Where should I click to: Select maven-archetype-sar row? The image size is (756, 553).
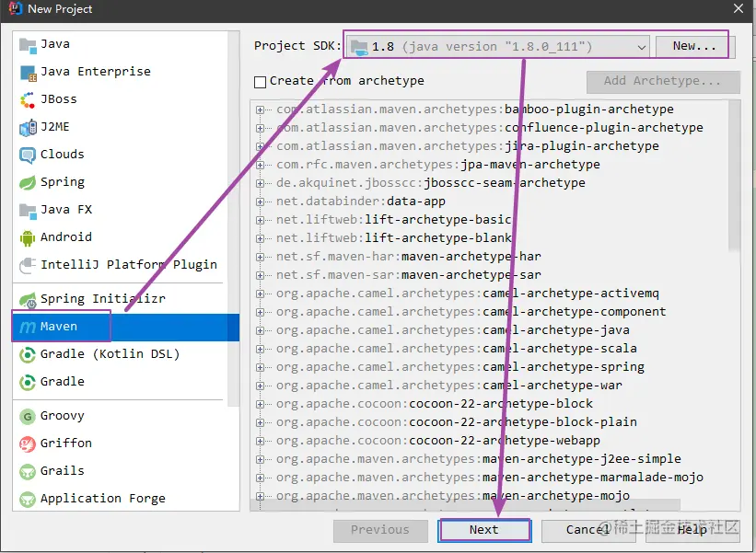(408, 275)
